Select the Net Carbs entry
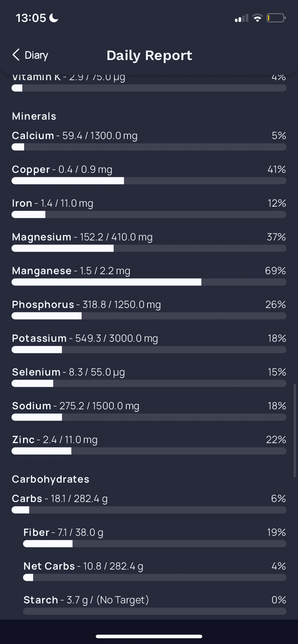The image size is (298, 644). click(155, 571)
